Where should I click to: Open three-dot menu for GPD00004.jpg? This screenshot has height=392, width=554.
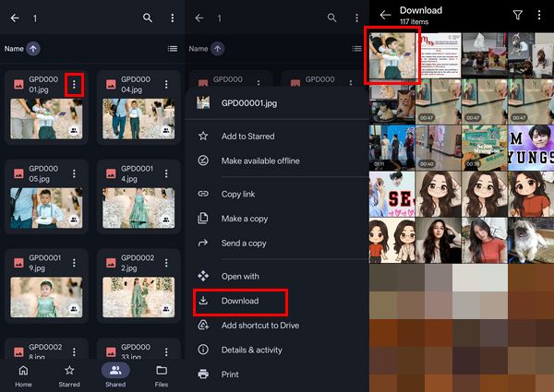coord(166,84)
